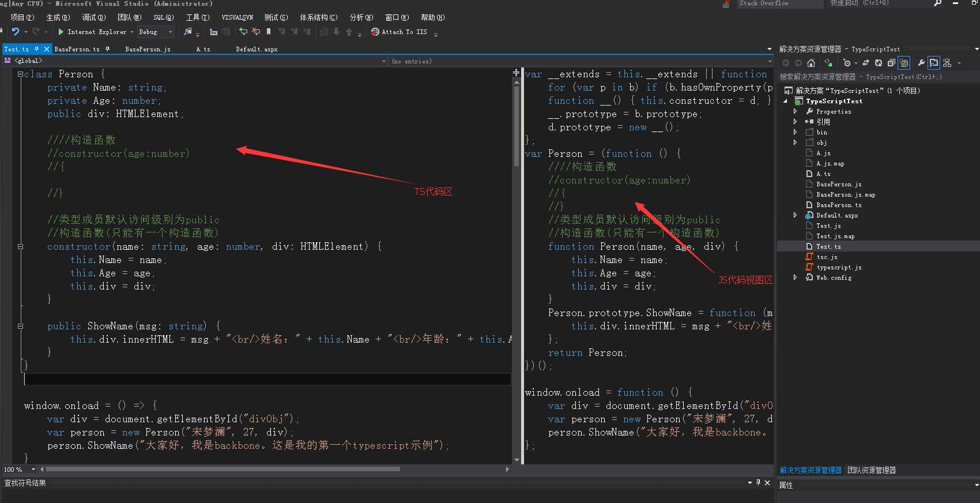Pin the bottom find symbol results panel

click(759, 483)
